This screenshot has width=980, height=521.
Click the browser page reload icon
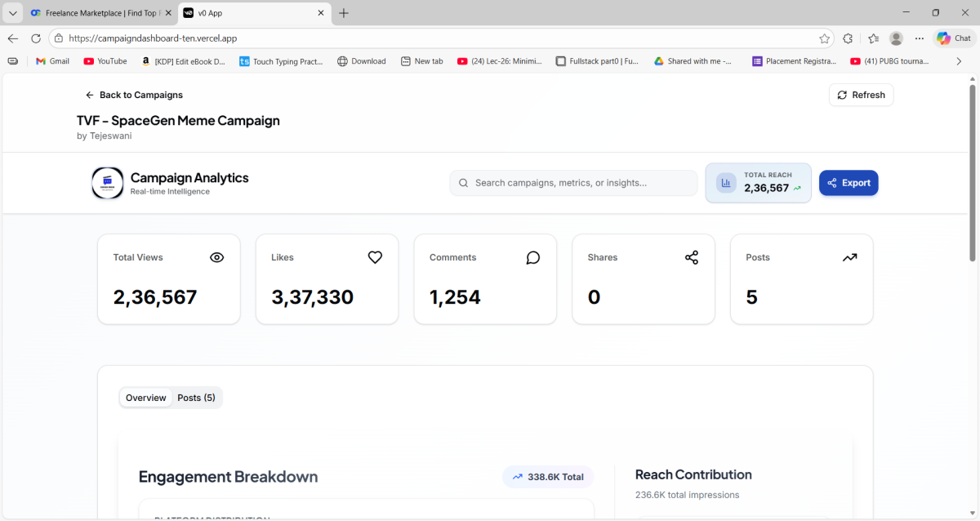coord(36,38)
